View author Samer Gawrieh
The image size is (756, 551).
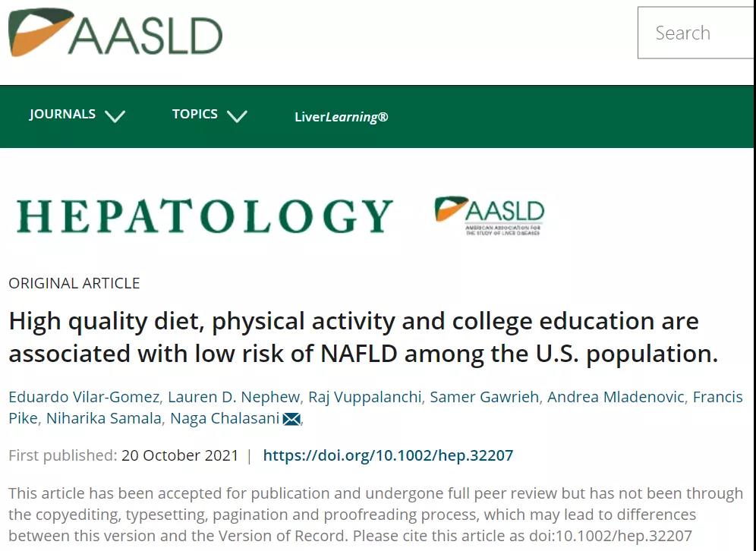tap(484, 397)
